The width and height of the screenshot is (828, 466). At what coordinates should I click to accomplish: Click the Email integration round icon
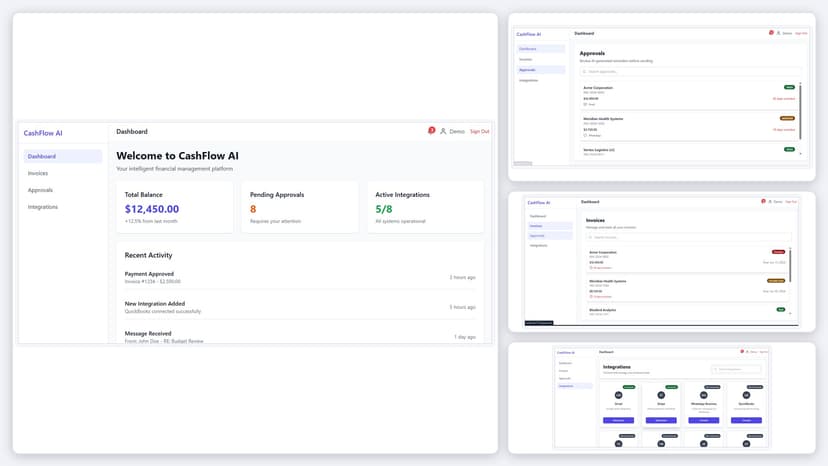point(618,395)
